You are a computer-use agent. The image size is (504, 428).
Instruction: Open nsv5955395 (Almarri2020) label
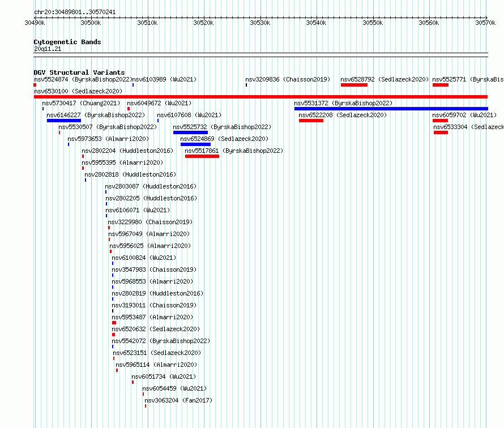tap(122, 162)
